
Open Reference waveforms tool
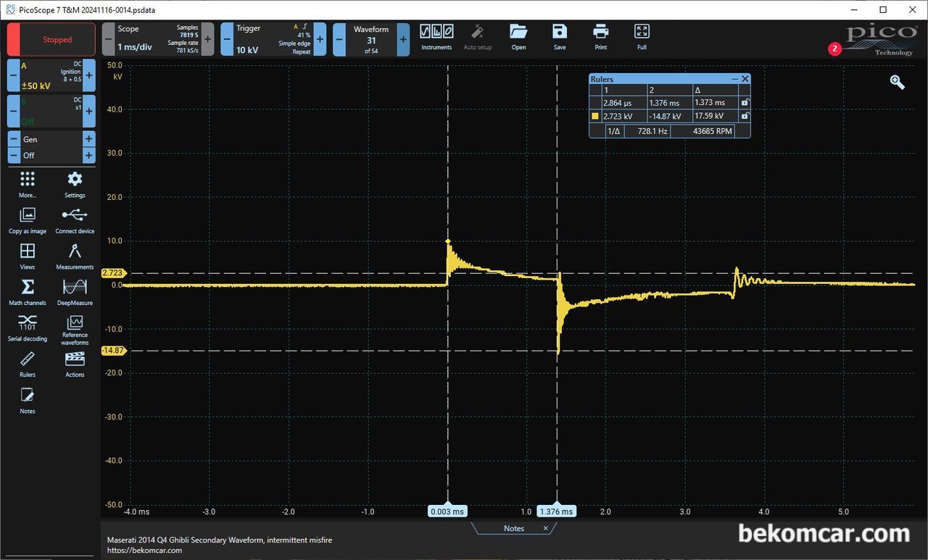(75, 330)
